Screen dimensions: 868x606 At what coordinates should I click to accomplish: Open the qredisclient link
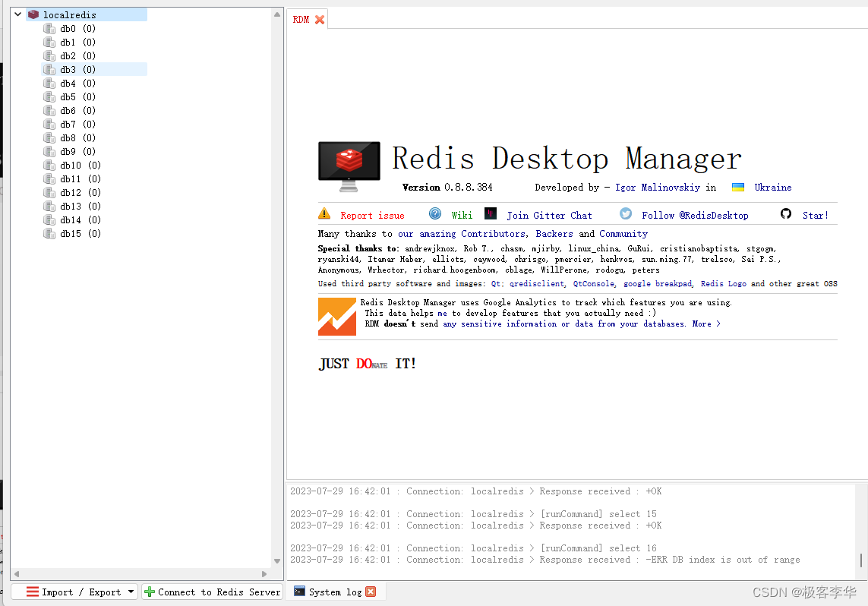(x=537, y=283)
